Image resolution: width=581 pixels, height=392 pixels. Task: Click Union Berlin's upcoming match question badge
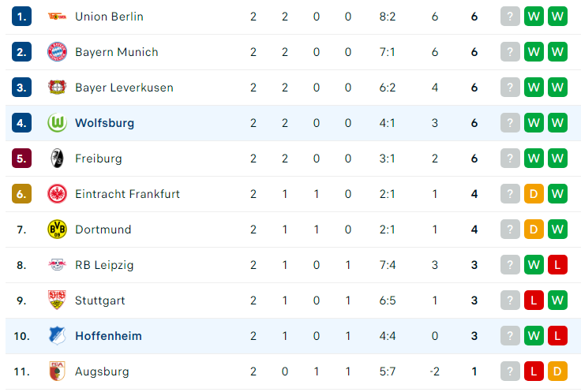pyautogui.click(x=510, y=17)
